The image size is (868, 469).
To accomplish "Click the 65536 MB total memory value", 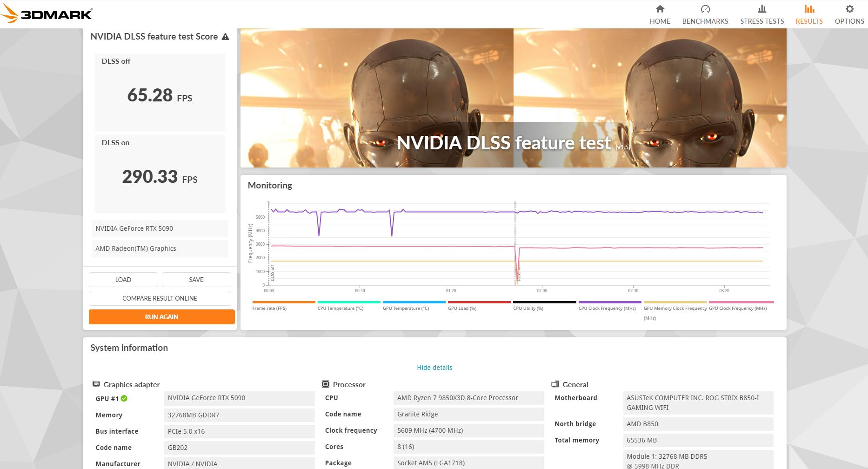I will point(698,440).
